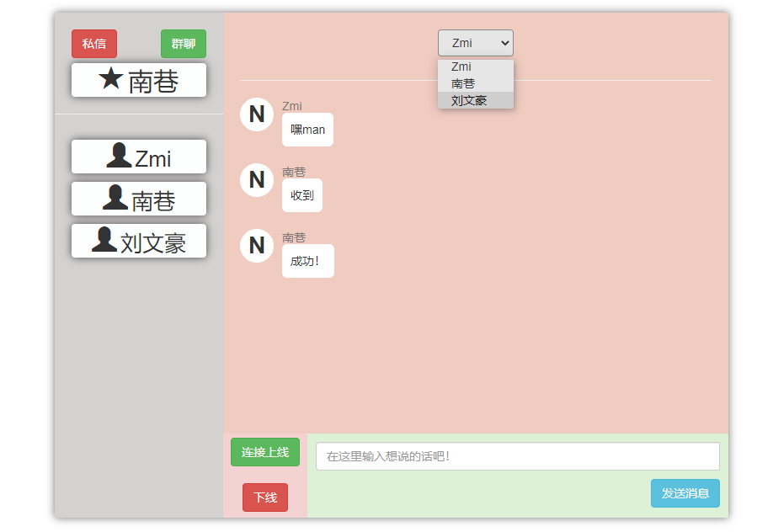Click the N avatar beside 成功 message
773x532 pixels.
coord(257,246)
